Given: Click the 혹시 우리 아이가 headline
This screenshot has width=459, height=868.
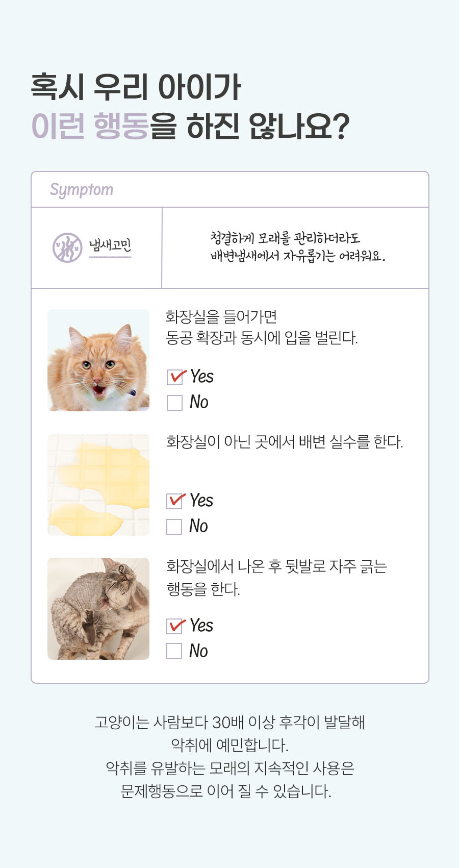Looking at the screenshot, I should [x=136, y=87].
